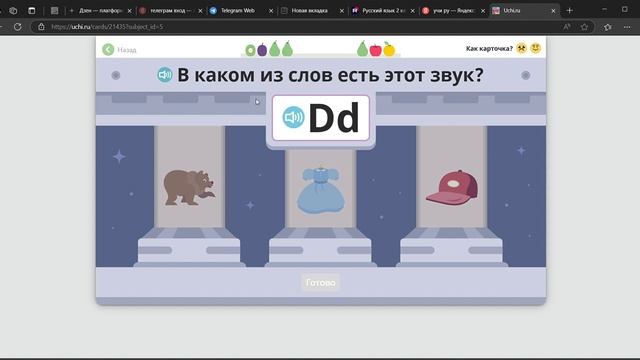This screenshot has height=360, width=640.
Task: Open browser settings and more menu
Action: coord(627,27)
